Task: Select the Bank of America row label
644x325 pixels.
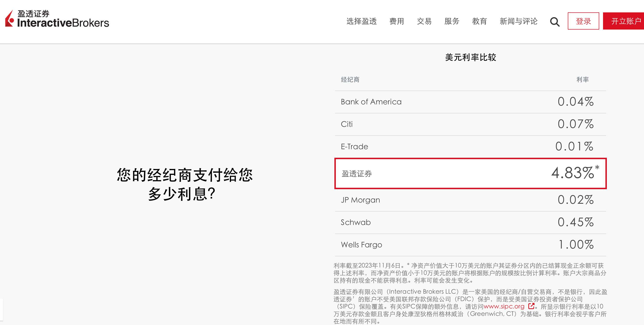Action: point(371,102)
